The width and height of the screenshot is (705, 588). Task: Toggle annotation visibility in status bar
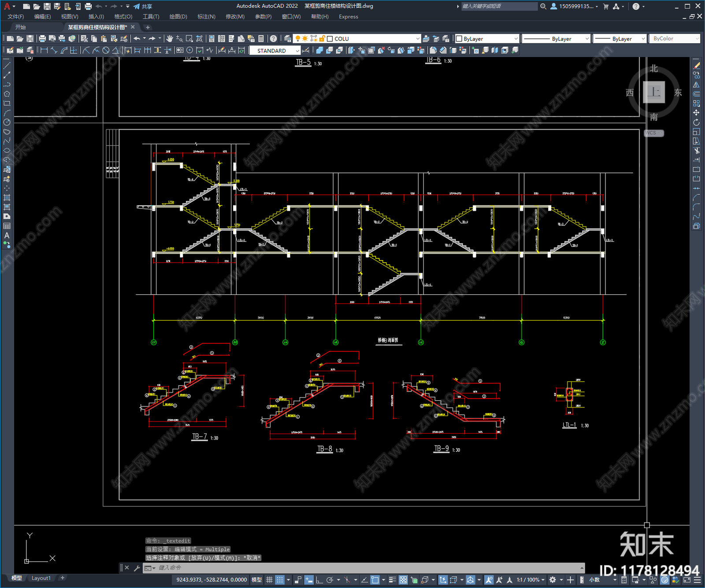tap(489, 580)
